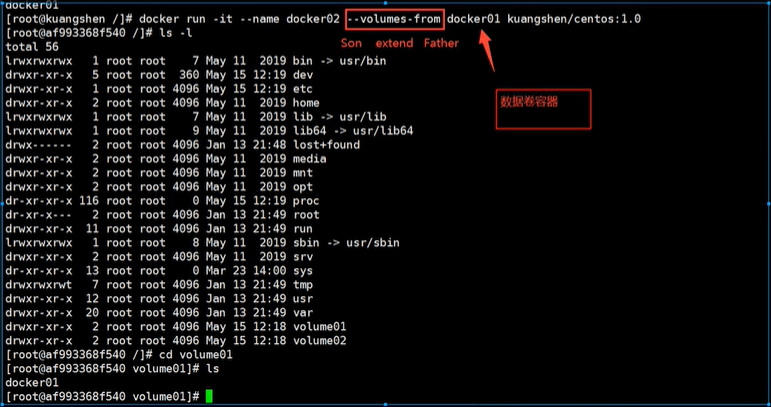Click the "total 56" line

click(32, 47)
